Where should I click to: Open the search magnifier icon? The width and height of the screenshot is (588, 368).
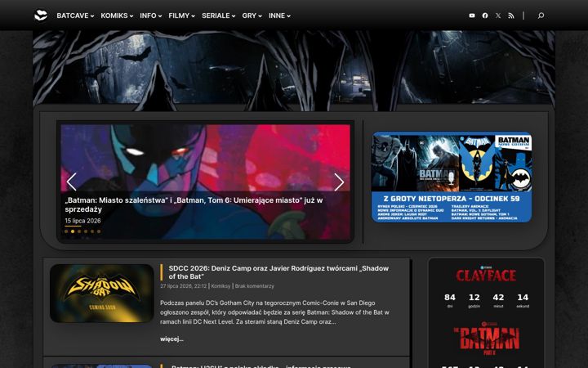pyautogui.click(x=541, y=16)
